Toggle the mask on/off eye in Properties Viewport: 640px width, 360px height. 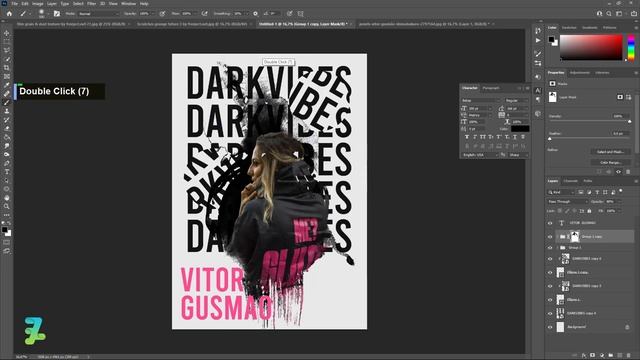click(x=618, y=172)
